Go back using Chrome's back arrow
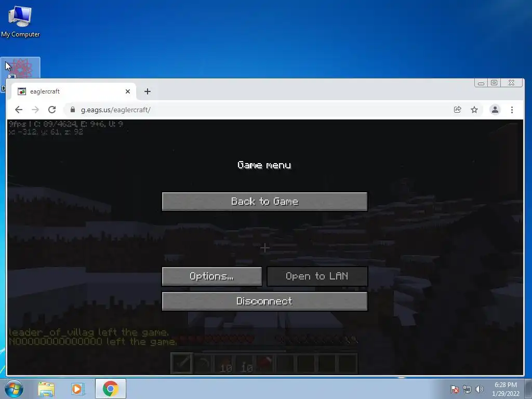 (x=19, y=110)
